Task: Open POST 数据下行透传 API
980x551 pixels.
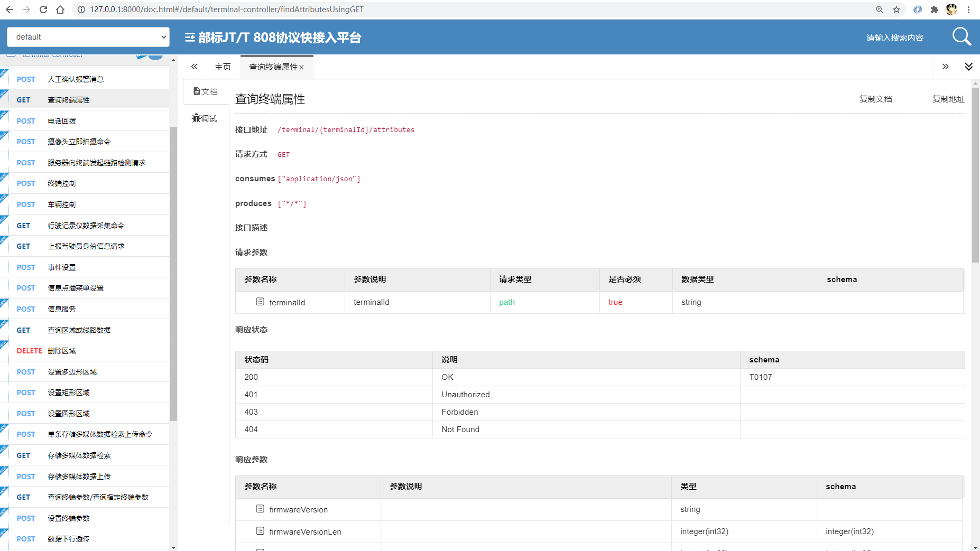Action: click(x=85, y=539)
